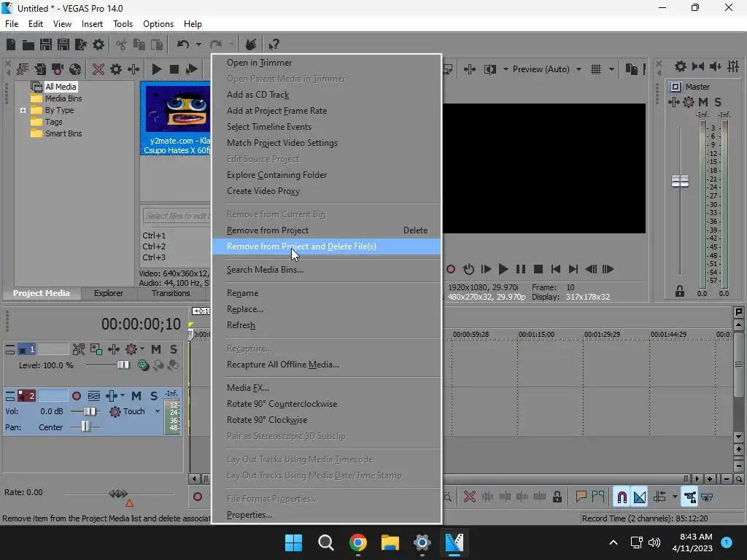Click Get Media from the Web globe icon
The height and width of the screenshot is (560, 747).
click(x=75, y=69)
